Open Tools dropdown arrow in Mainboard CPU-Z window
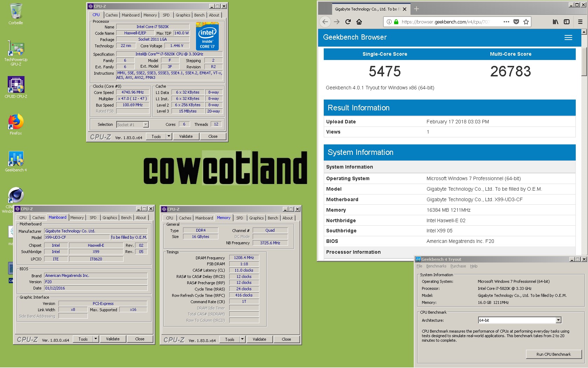588x368 pixels. (x=96, y=339)
